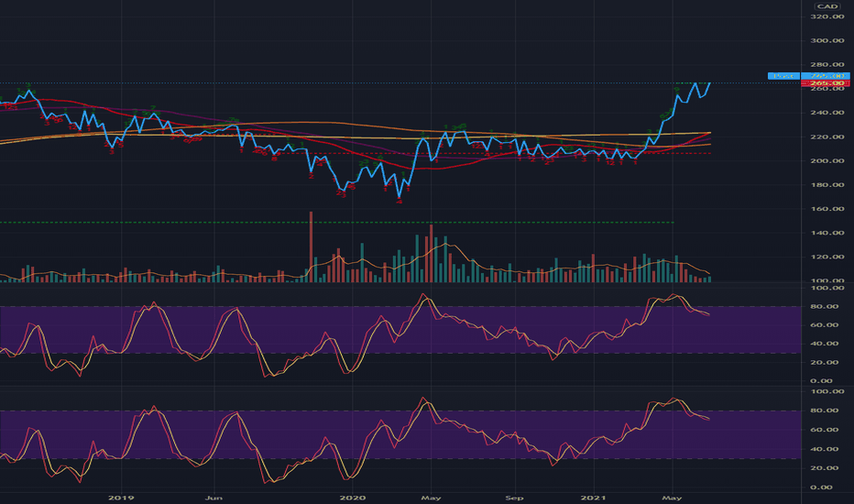Image resolution: width=854 pixels, height=504 pixels.
Task: Click the 2021 label on time axis
Action: (593, 498)
